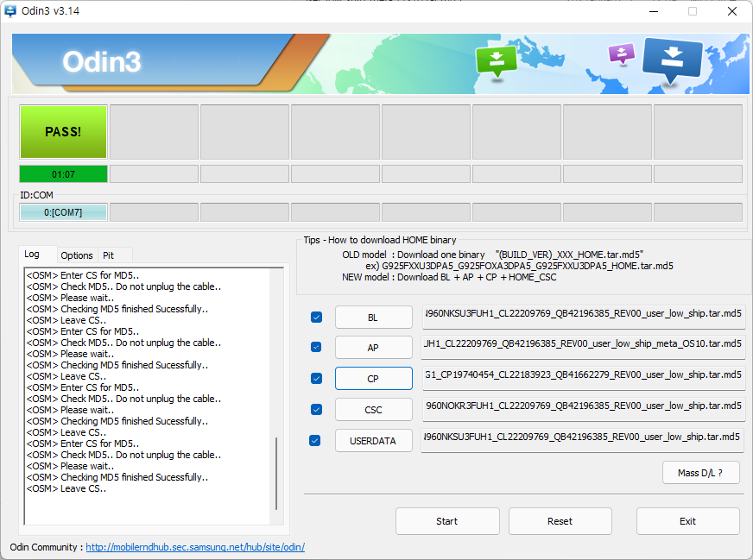Screen dimensions: 753x560
Task: Click the 'OLD model : Download one binary' tip line
Action: [493, 255]
